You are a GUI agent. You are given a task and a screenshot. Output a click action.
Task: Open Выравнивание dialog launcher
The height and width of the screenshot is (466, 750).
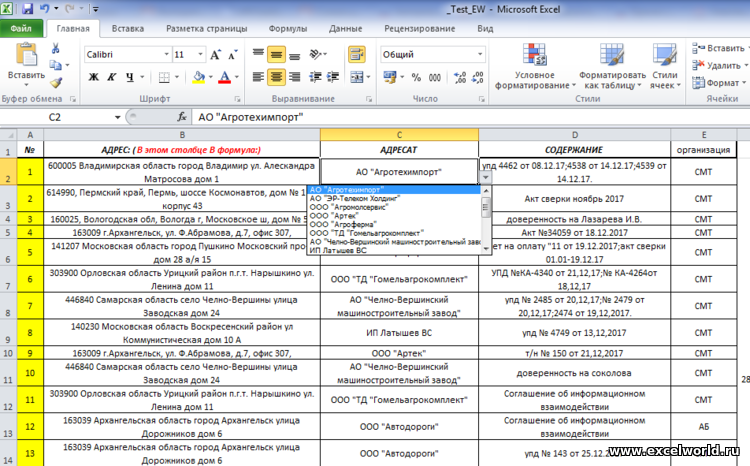click(369, 99)
